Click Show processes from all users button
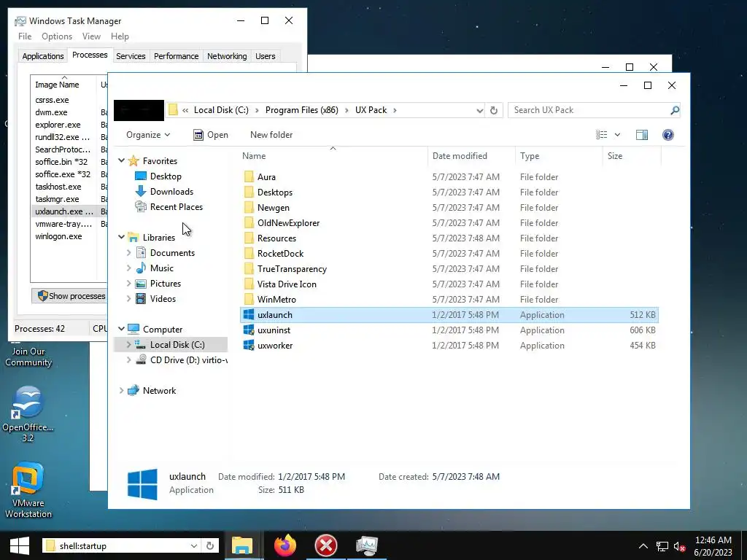The width and height of the screenshot is (747, 560). (x=70, y=296)
